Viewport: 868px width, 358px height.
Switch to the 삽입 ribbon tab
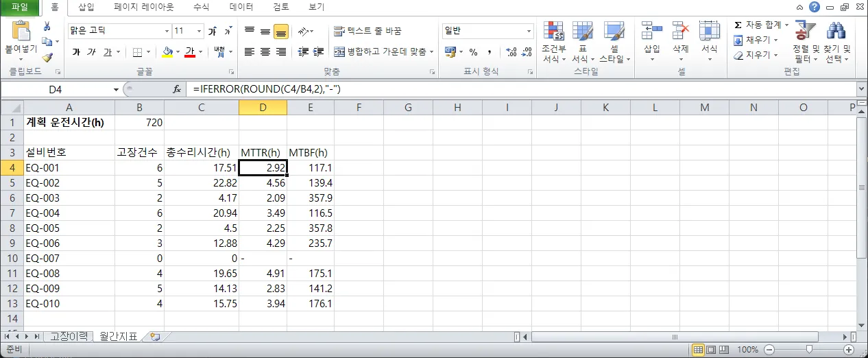(87, 7)
